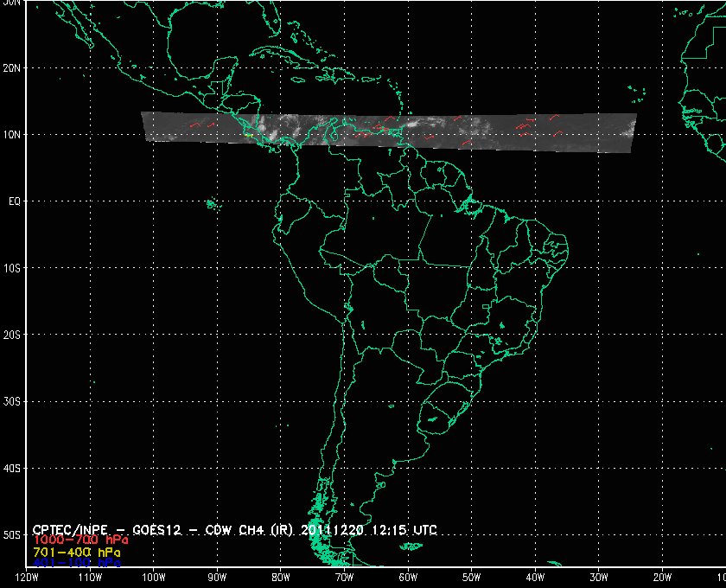726x588 pixels.
Task: Click the CPTEC/INPE GOES12 title caption
Action: [235, 529]
